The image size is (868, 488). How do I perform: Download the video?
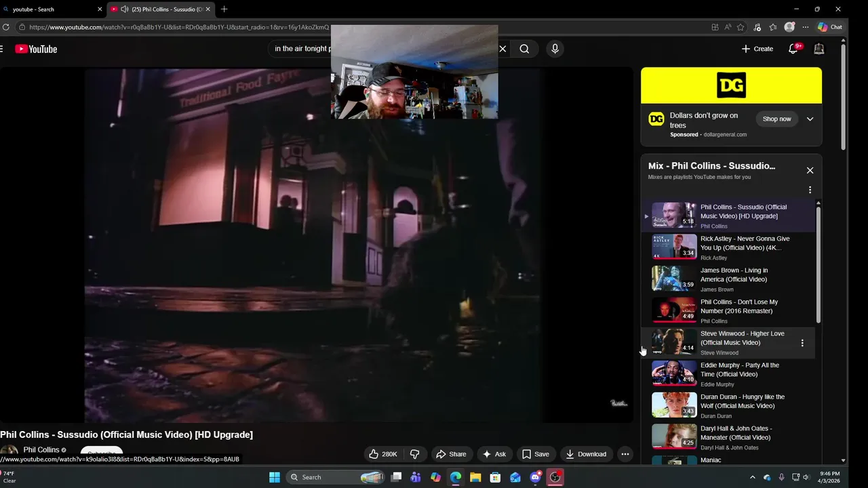coord(587,454)
